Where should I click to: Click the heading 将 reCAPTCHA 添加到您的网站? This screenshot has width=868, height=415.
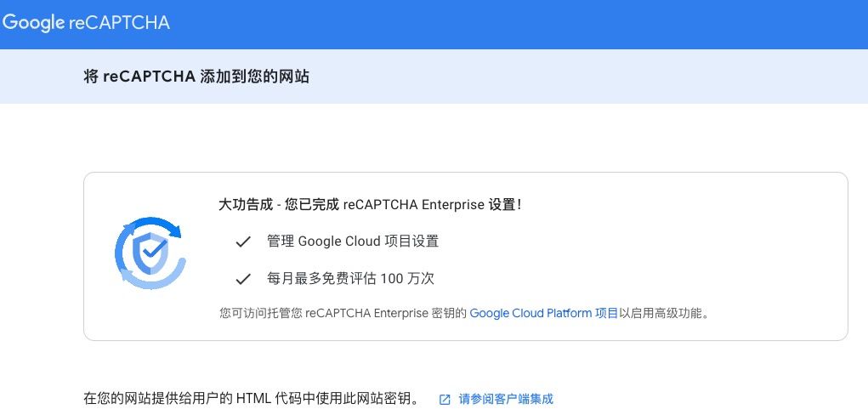196,77
